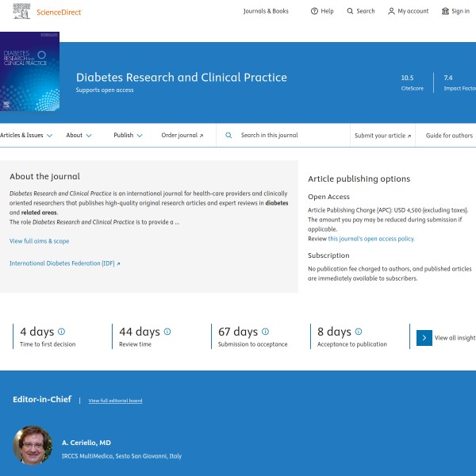
Task: Open the Order journal link
Action: 182,136
